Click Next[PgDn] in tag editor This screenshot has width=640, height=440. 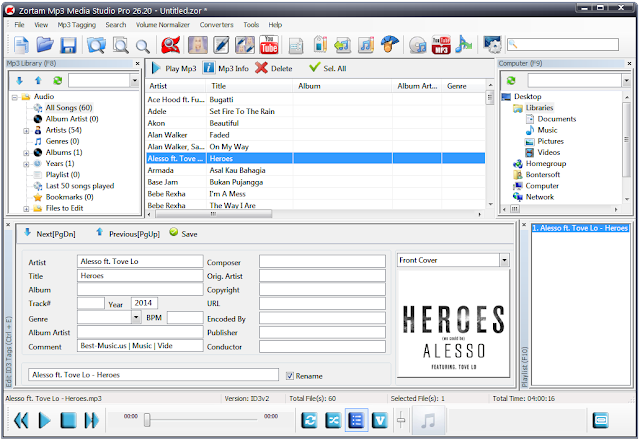49,233
